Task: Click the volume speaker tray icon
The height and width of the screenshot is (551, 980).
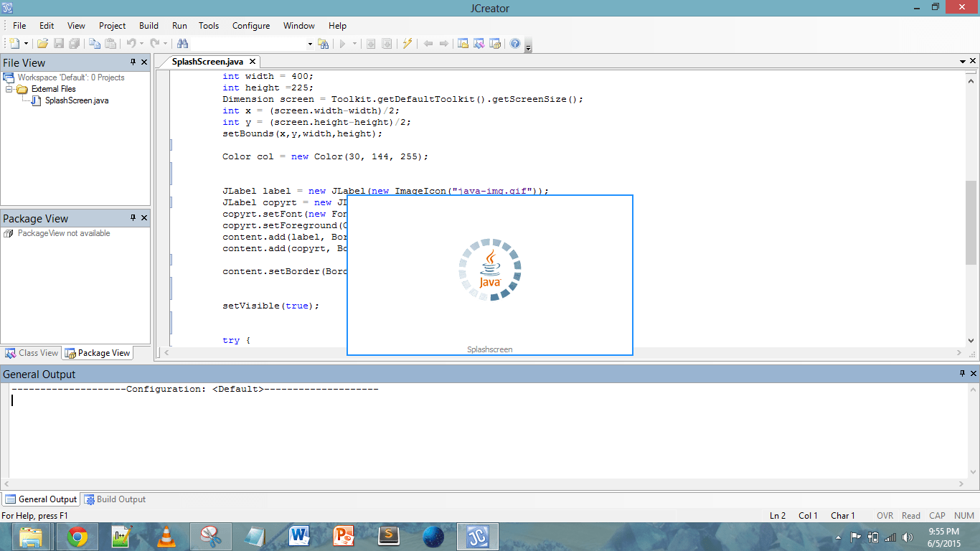Action: click(908, 537)
